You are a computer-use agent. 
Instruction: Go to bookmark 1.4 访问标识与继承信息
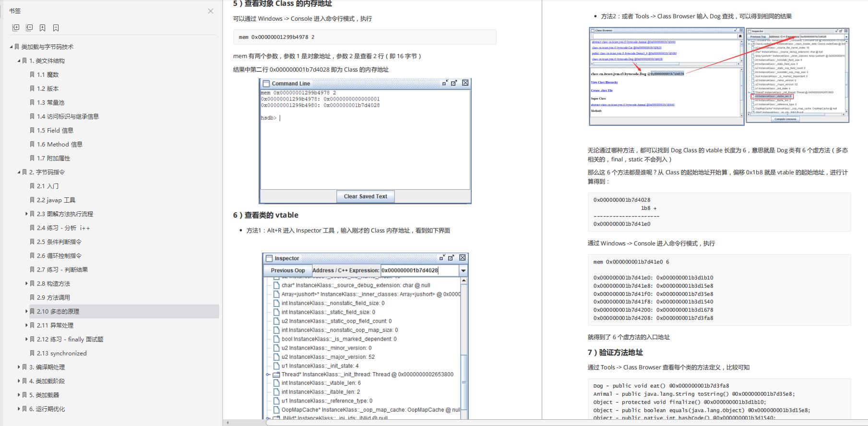click(68, 117)
